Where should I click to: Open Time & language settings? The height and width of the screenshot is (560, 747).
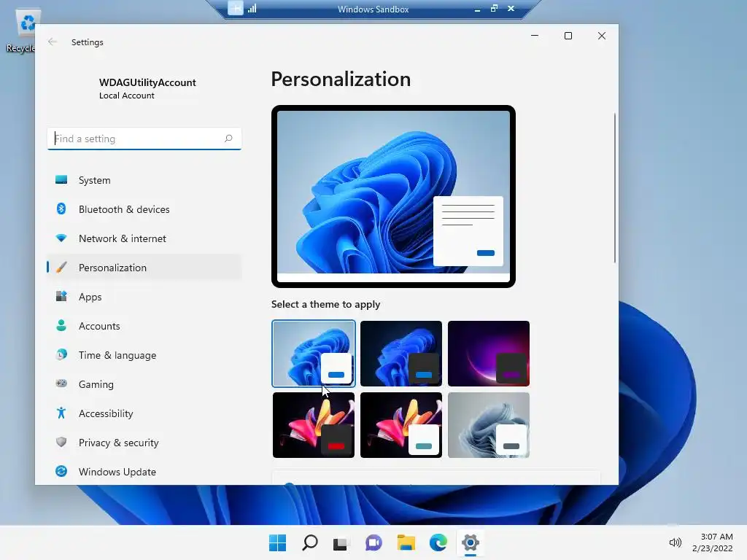[x=144, y=355]
